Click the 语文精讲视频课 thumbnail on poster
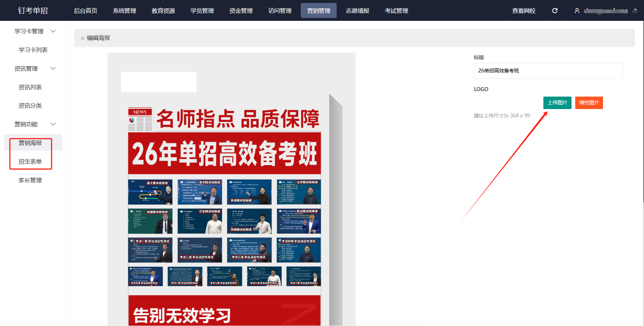The height and width of the screenshot is (326, 644). [x=150, y=192]
